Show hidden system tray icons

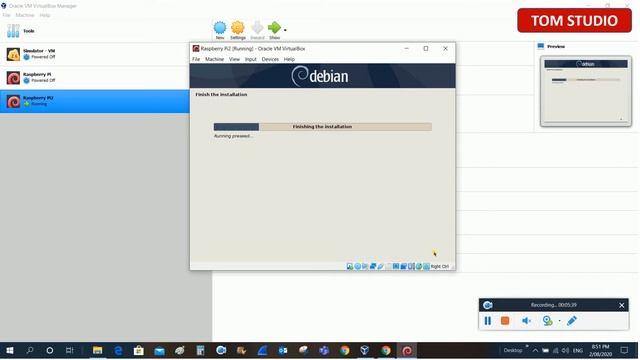point(535,351)
